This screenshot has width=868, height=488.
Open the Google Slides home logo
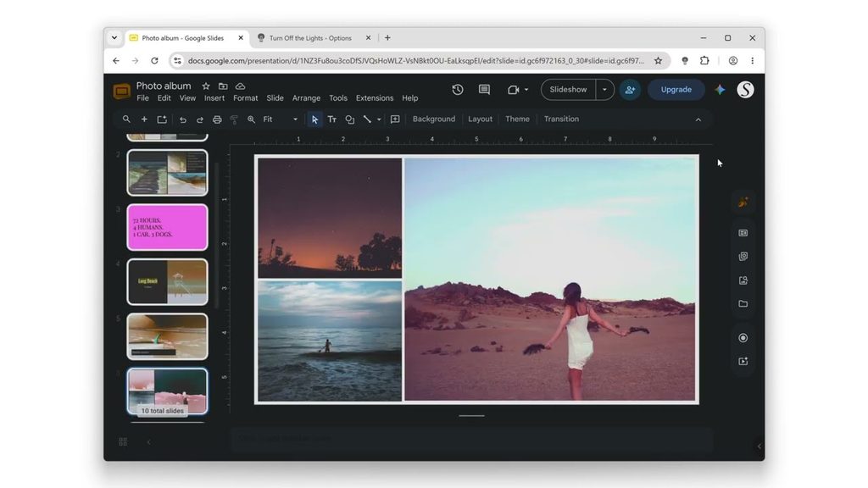(x=122, y=91)
